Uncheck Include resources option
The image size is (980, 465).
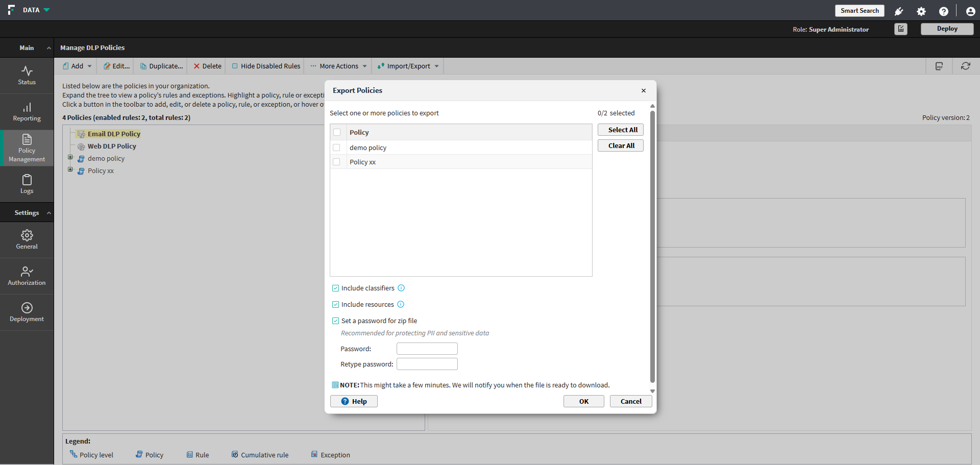(x=335, y=305)
